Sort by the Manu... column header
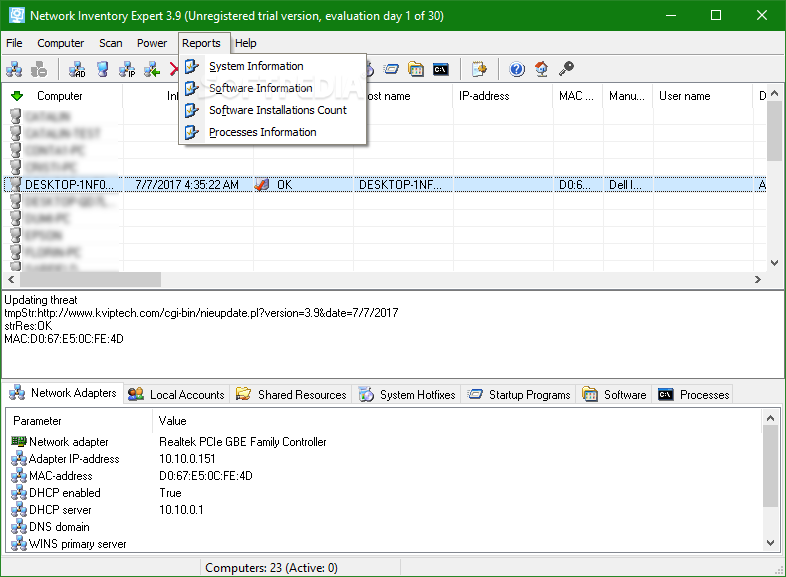The height and width of the screenshot is (577, 786). tap(628, 96)
